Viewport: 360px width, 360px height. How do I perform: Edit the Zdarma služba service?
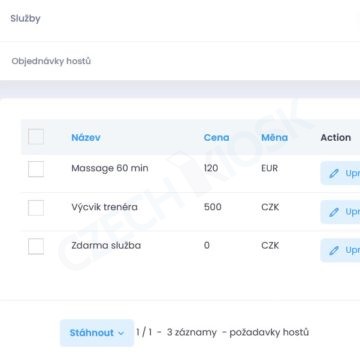click(340, 250)
